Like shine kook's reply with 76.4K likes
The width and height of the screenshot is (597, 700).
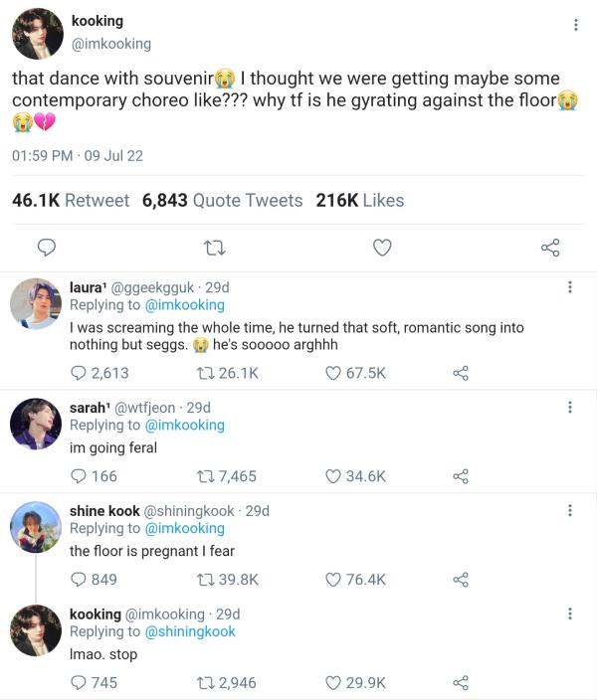tap(334, 580)
